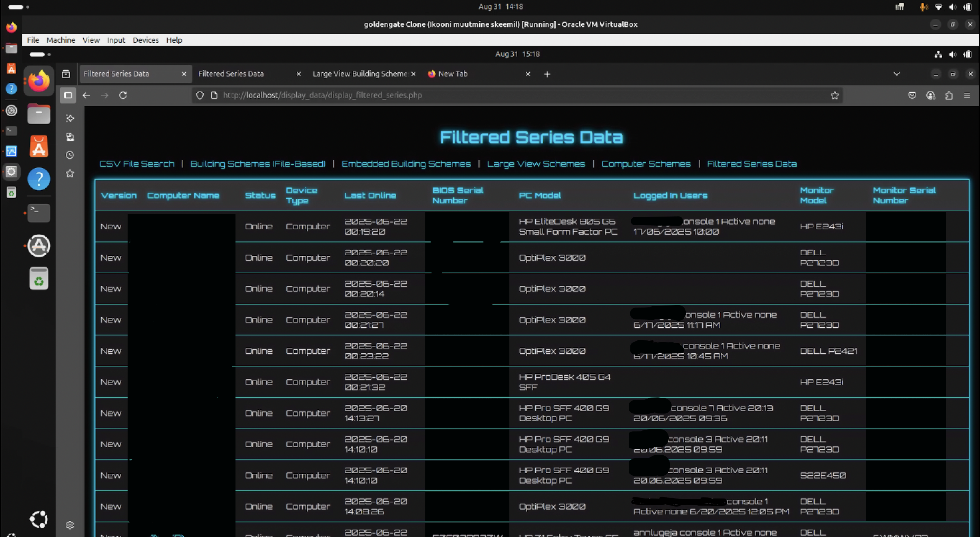Expand the list all tabs chevron
980x537 pixels.
point(897,74)
